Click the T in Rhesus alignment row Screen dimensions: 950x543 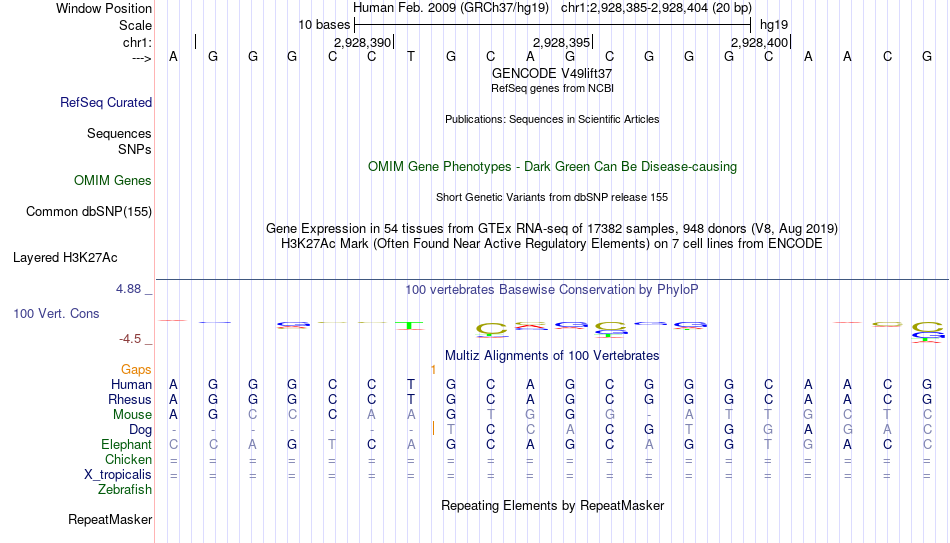(x=411, y=400)
